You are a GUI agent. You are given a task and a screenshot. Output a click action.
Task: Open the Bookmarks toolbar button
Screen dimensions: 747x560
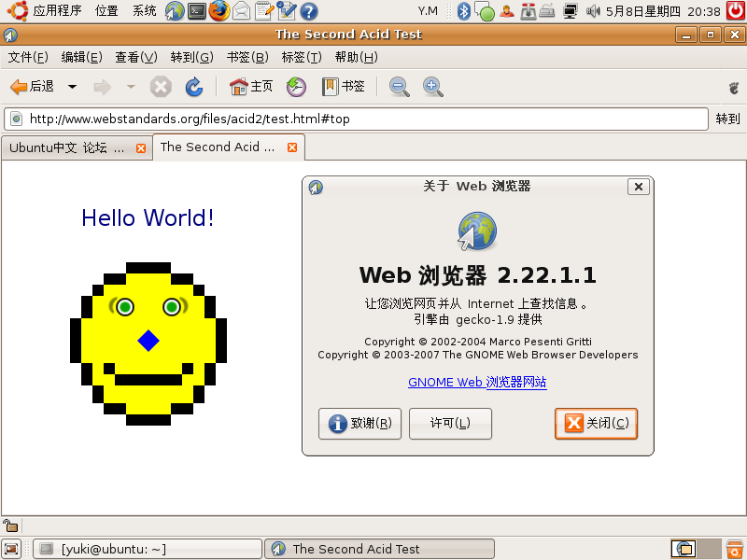tap(343, 87)
